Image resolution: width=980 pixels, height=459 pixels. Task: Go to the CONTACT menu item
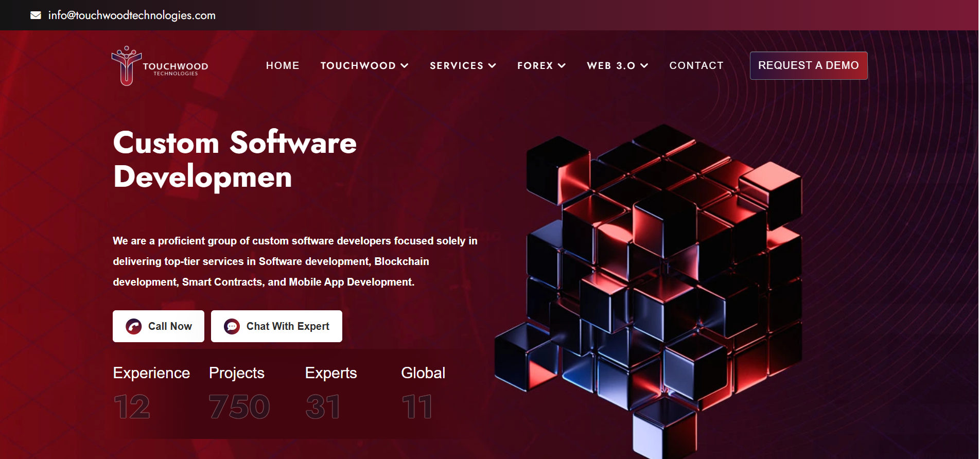696,65
